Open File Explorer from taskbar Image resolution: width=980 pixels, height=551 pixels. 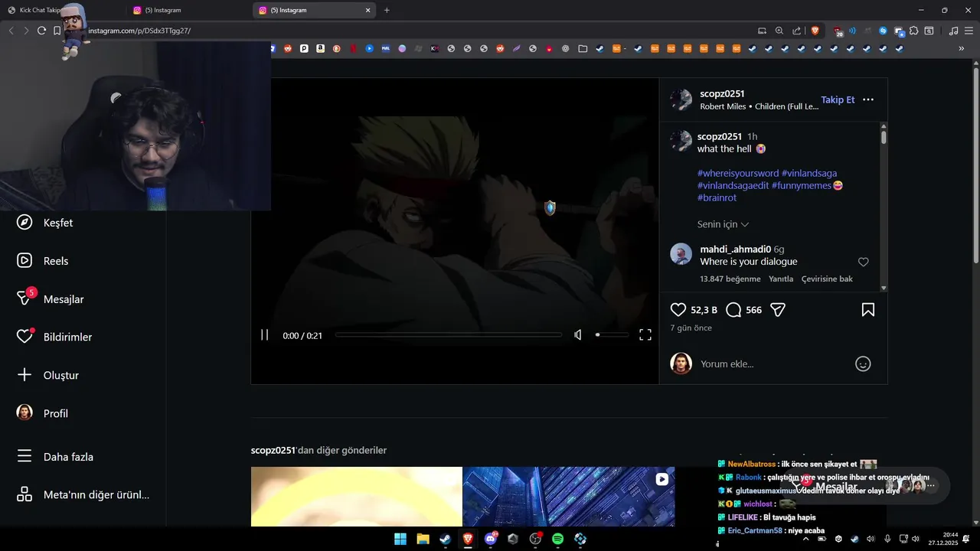(x=423, y=539)
